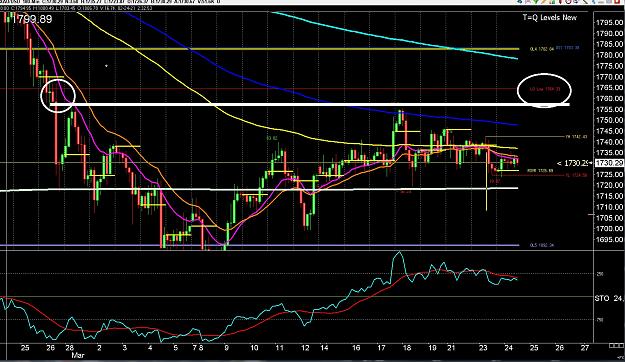The image size is (625, 362).
Task: Click date 14 on the time axis
Action: pyautogui.click(x=324, y=348)
